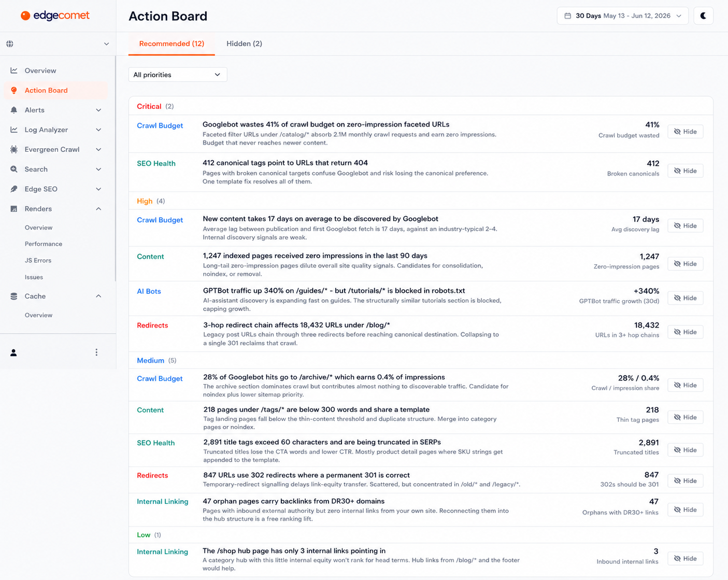Click the Redirects label on the 847 URLs row
The height and width of the screenshot is (580, 728).
pos(152,475)
